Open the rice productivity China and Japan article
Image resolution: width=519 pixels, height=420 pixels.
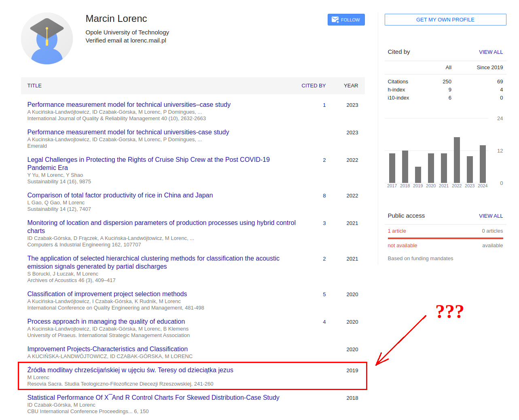tap(120, 195)
